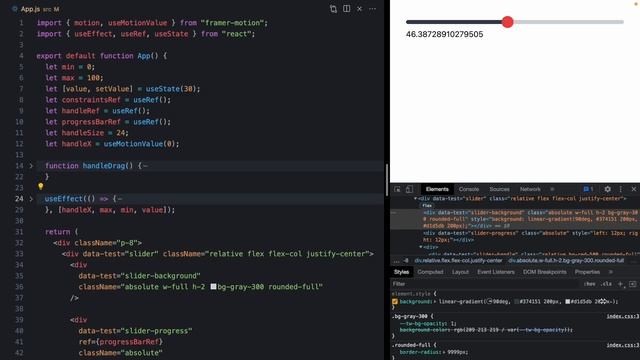Open the Network tab
640x360 pixels.
530,189
